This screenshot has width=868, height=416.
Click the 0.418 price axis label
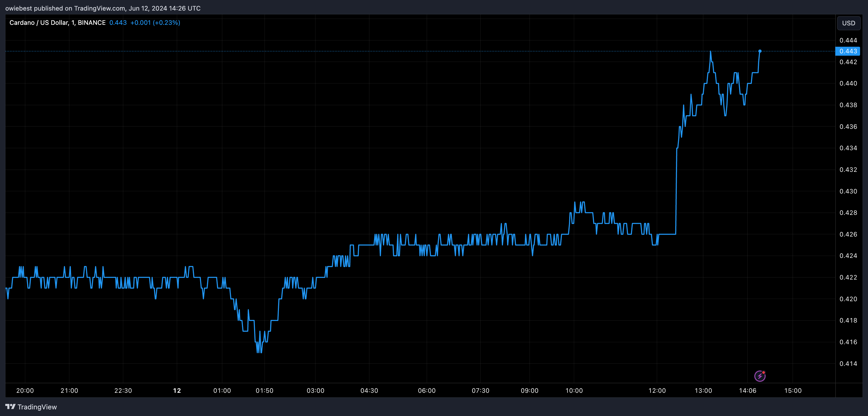[848, 320]
